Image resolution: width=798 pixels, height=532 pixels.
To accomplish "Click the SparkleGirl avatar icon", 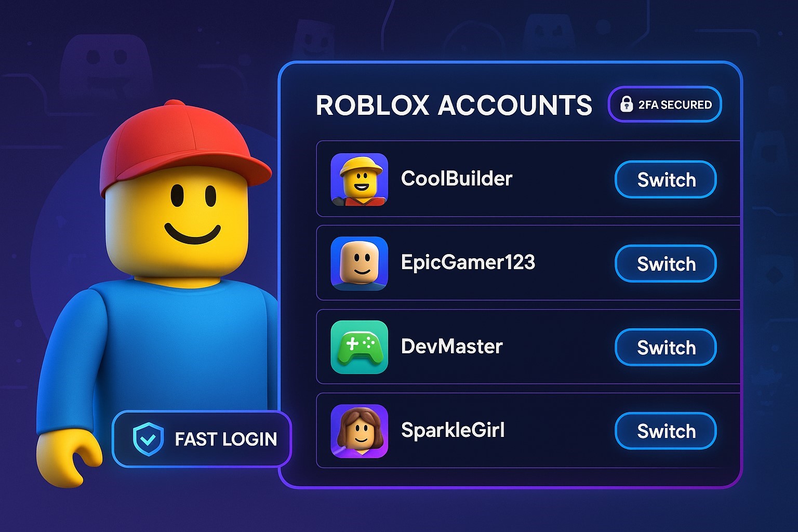I will coord(359,431).
